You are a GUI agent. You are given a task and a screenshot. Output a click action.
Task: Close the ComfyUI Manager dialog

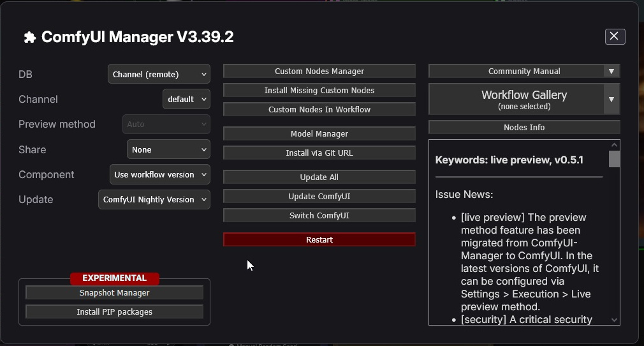615,36
